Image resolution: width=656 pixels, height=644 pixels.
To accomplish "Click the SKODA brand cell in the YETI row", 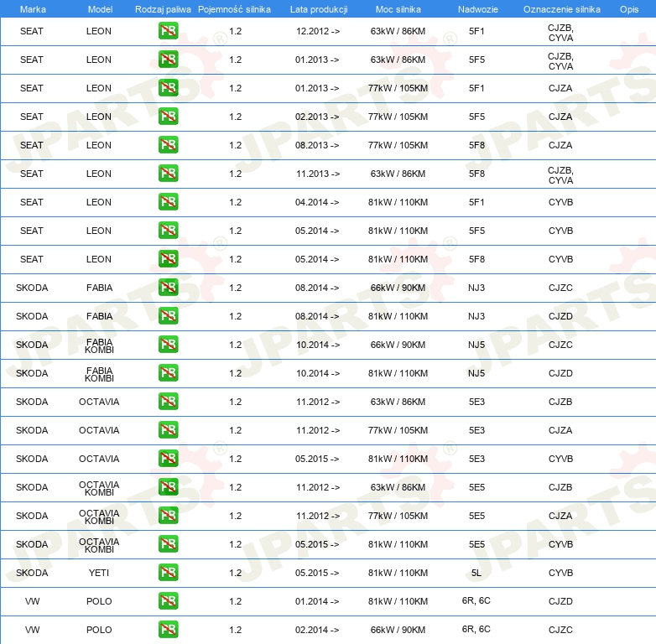I will [x=32, y=573].
